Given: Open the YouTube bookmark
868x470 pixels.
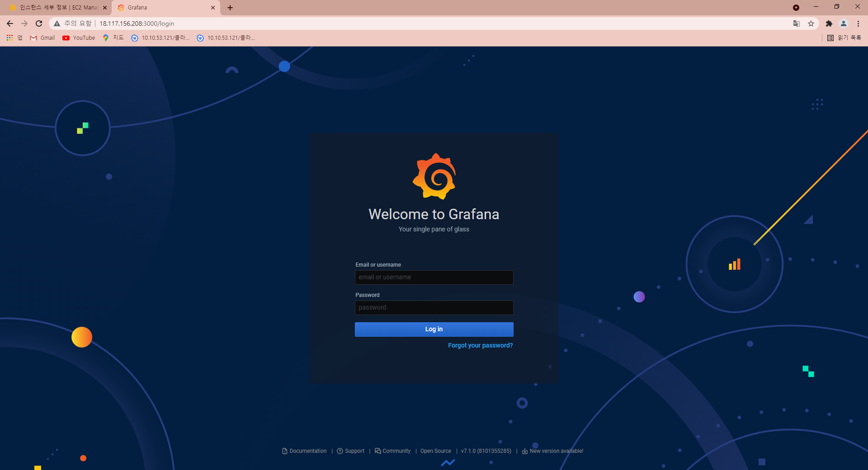Looking at the screenshot, I should click(79, 38).
